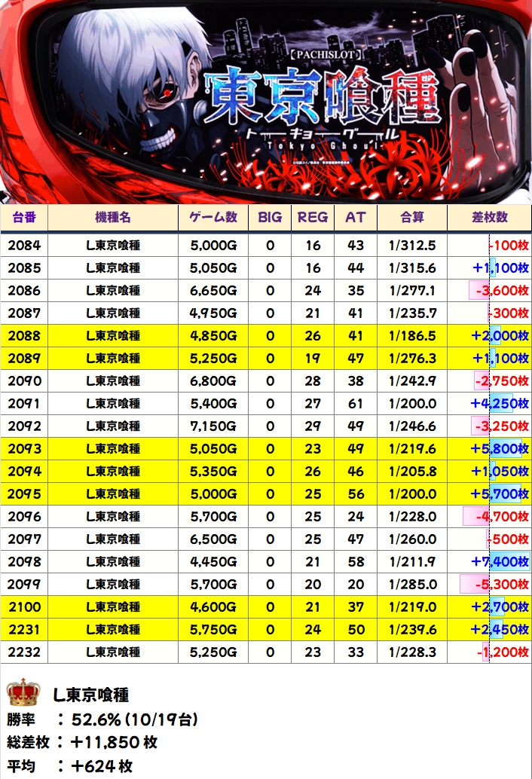Click the AT column header
Viewport: 532px width, 779px height.
click(x=356, y=217)
